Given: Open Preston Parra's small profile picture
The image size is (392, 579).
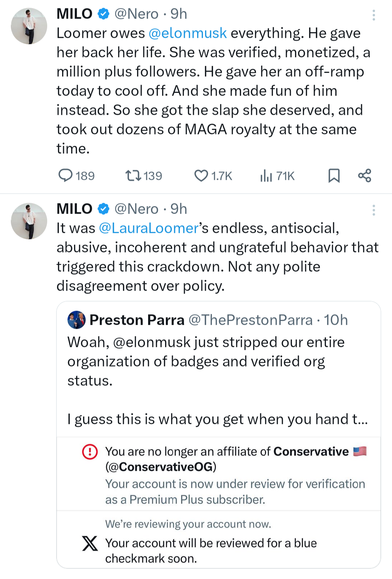Looking at the screenshot, I should pos(77,320).
